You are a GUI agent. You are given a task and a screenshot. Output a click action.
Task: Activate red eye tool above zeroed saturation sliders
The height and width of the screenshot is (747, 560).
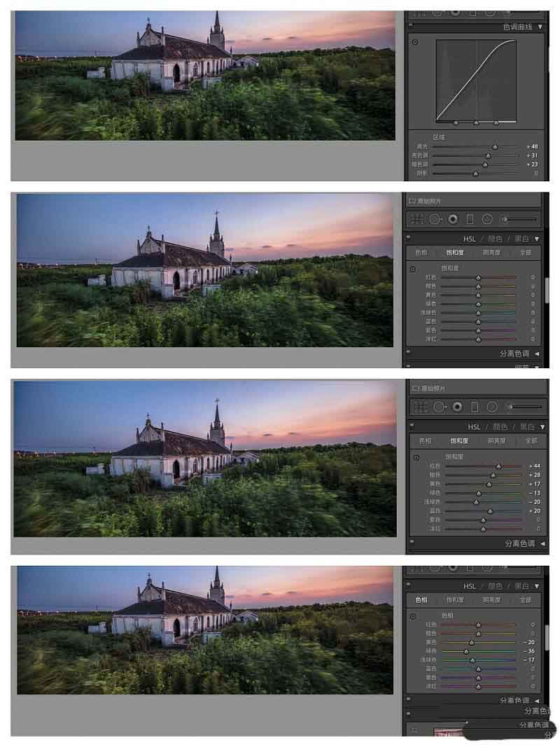click(x=453, y=219)
